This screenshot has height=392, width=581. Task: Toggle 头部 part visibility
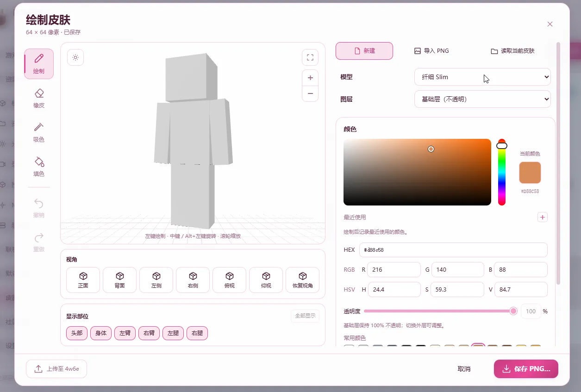[x=77, y=333]
